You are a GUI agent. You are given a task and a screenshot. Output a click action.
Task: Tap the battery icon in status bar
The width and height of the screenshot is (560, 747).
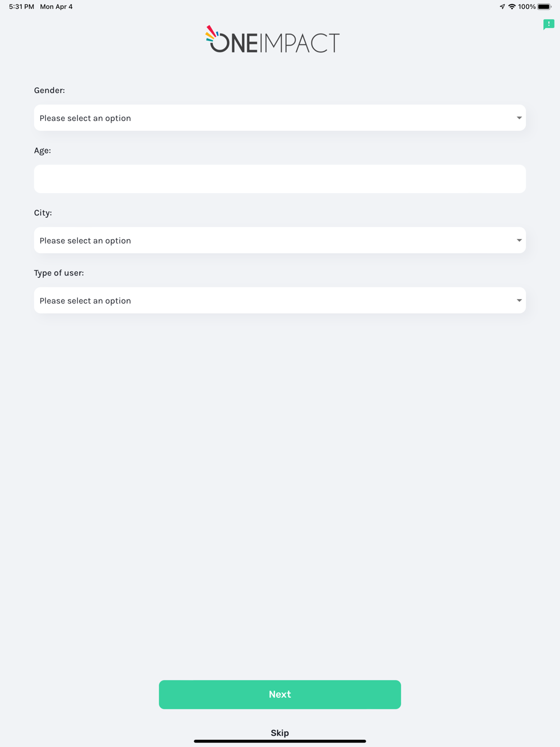coord(544,7)
